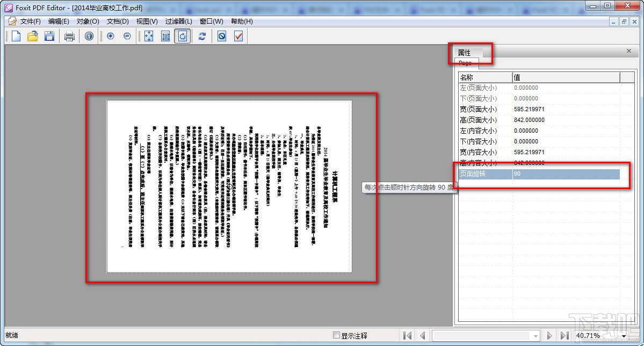Select the Zoom Out icon
The image size is (644, 346).
tap(128, 36)
